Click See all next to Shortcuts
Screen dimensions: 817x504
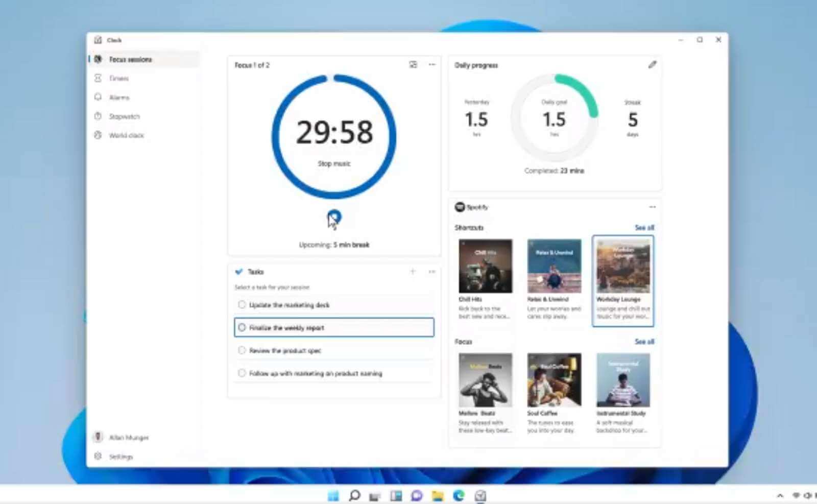pos(644,227)
